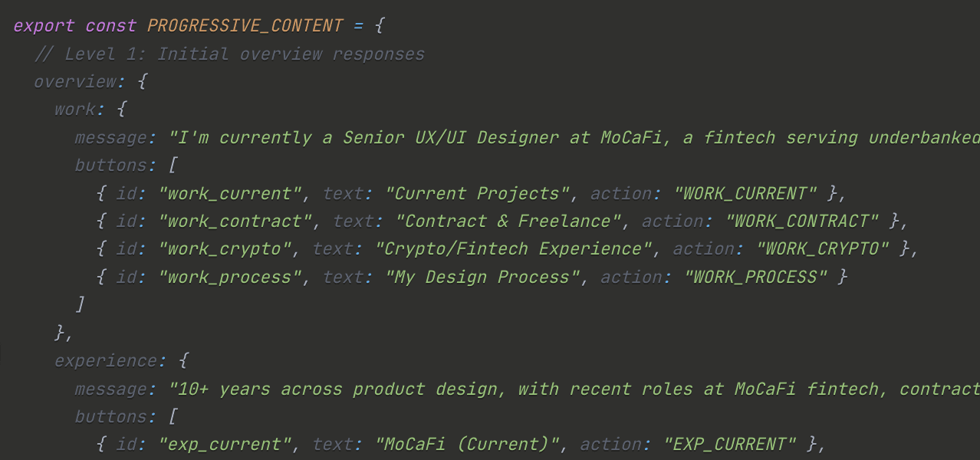Place cursor in the Level 1 comment
The width and height of the screenshot is (980, 460).
click(229, 54)
